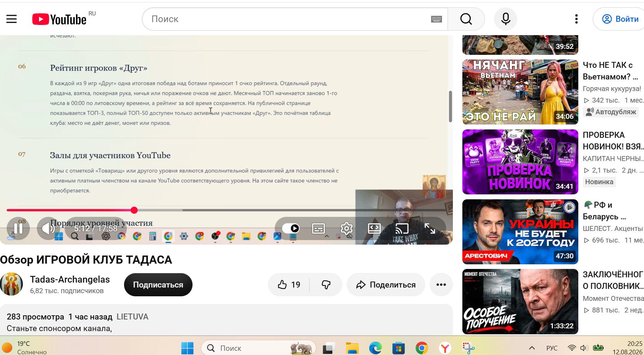Open the Нячанг Вьетнам video thumbnail
Image resolution: width=644 pixels, height=355 pixels.
[x=520, y=92]
